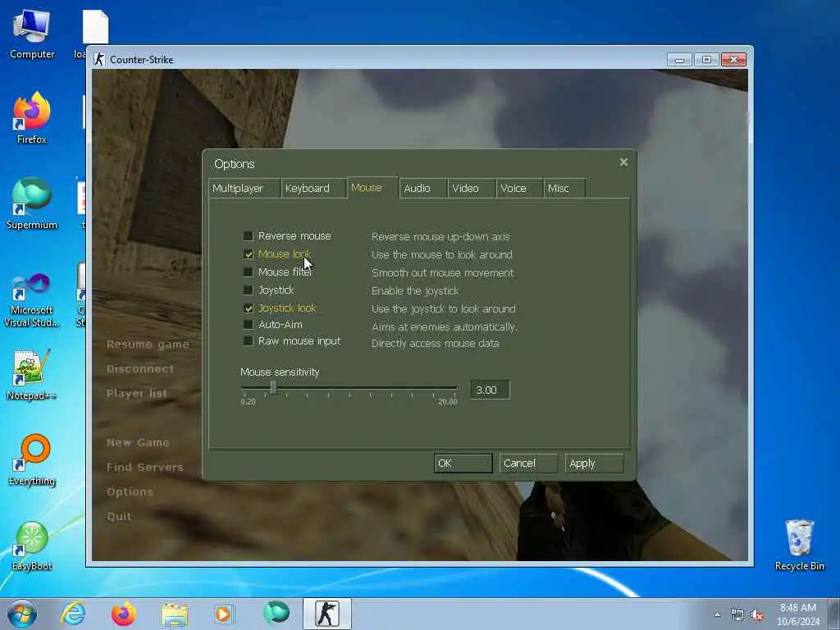This screenshot has height=630, width=840.
Task: Close the Options dialog with X
Action: [623, 162]
